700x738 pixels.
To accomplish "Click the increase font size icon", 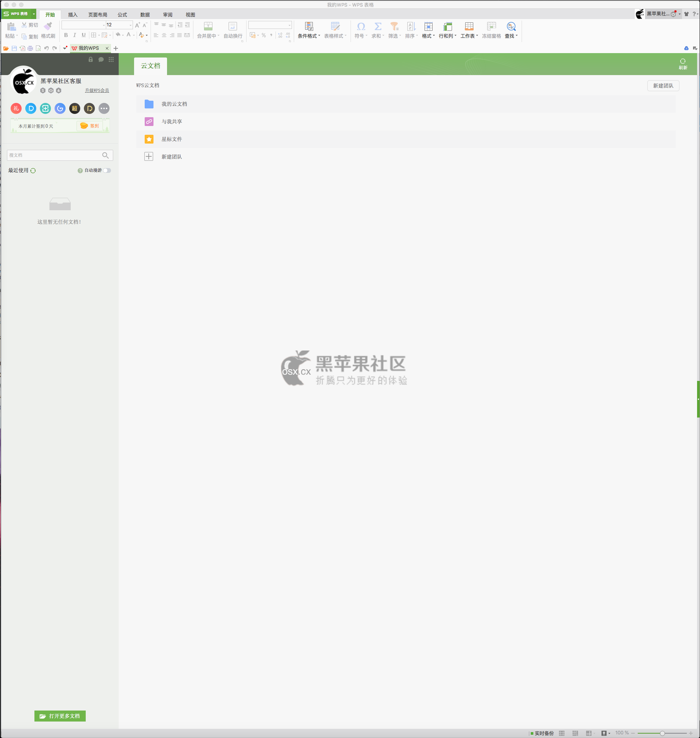I will [138, 25].
